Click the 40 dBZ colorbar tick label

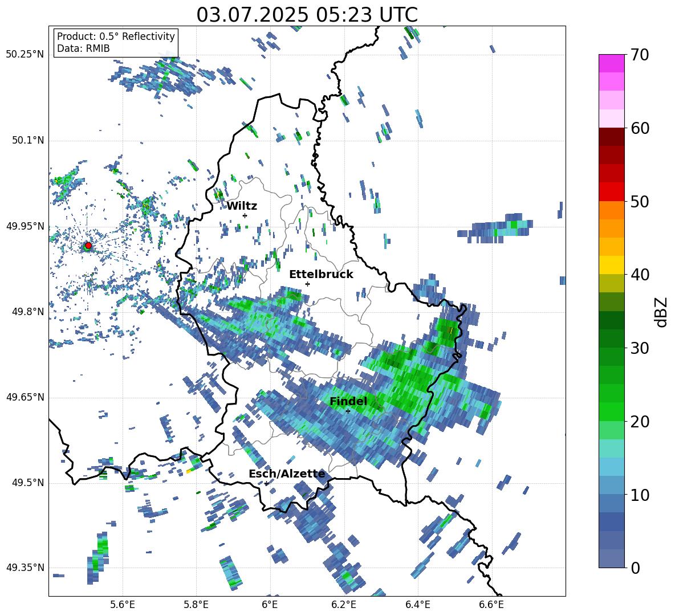pos(639,275)
